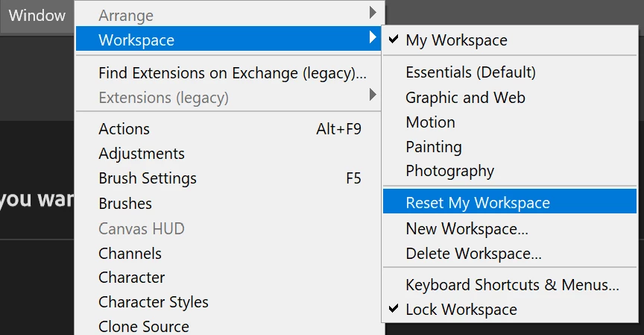
Task: Open the Brush Settings panel
Action: click(148, 178)
